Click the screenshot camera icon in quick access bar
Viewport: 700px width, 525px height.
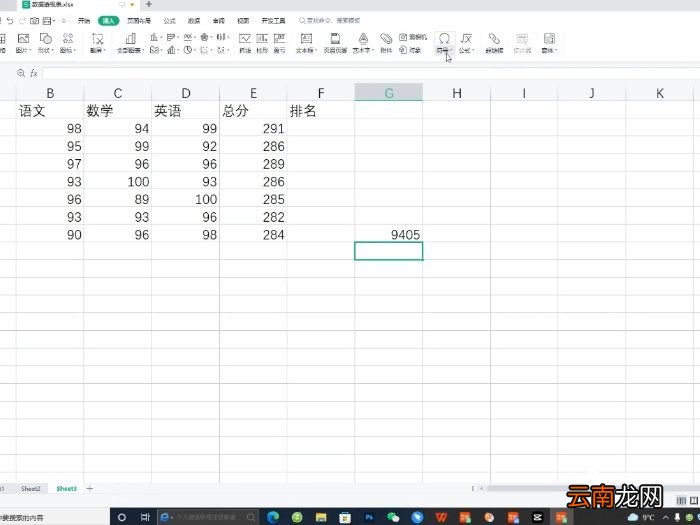tap(34, 21)
